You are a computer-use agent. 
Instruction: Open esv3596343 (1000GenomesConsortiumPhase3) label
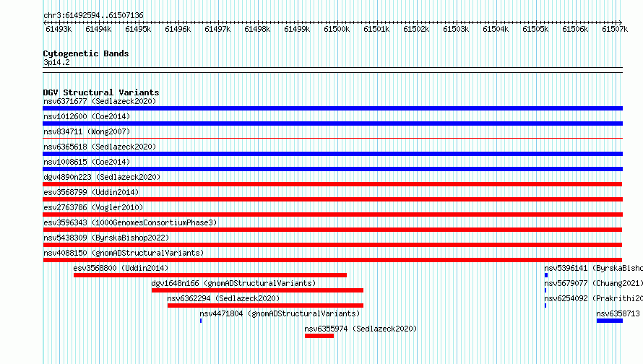[x=130, y=222]
